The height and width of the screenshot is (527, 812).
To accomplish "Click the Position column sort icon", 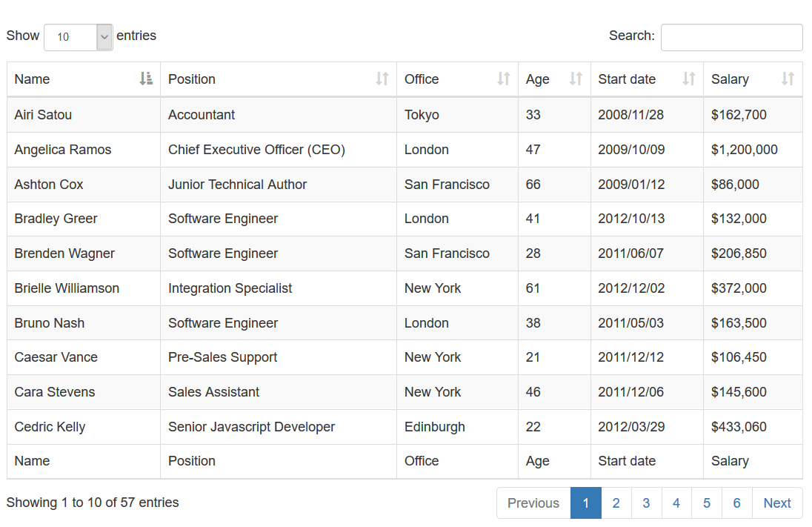I will 382,79.
